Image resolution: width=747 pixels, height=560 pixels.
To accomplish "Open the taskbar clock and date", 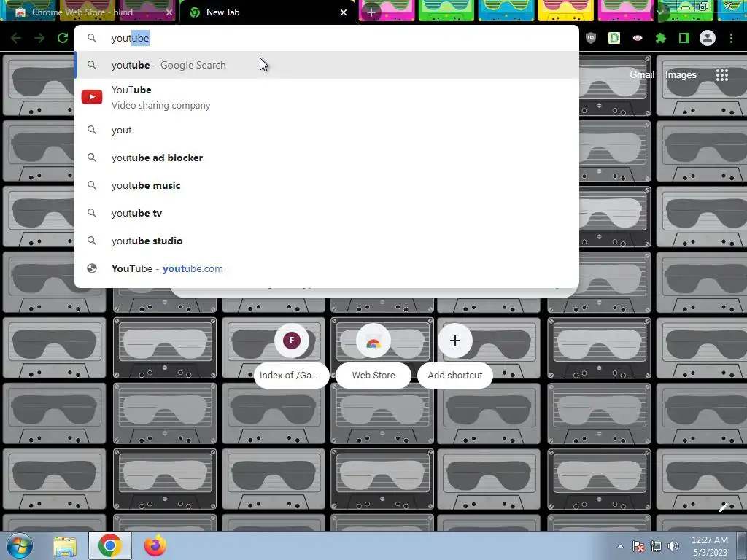I will pos(710,546).
